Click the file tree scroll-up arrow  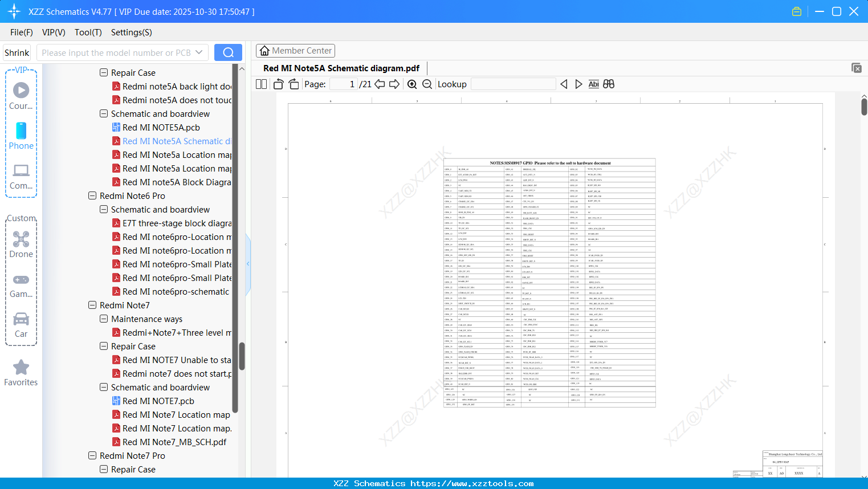[x=242, y=68]
